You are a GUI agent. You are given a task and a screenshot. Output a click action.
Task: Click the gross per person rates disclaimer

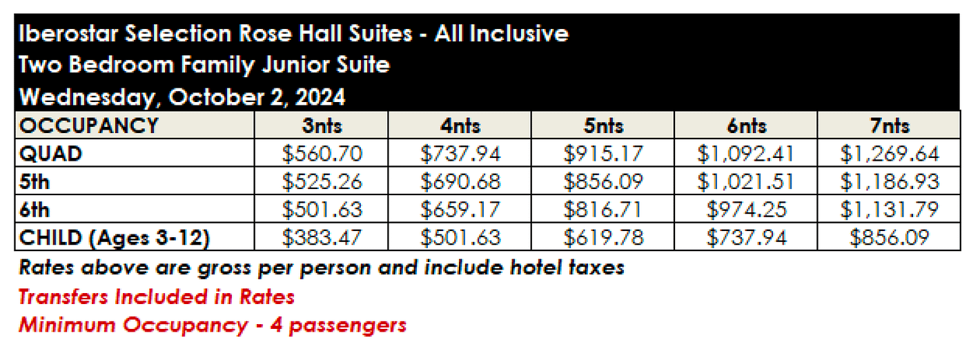coord(321,268)
